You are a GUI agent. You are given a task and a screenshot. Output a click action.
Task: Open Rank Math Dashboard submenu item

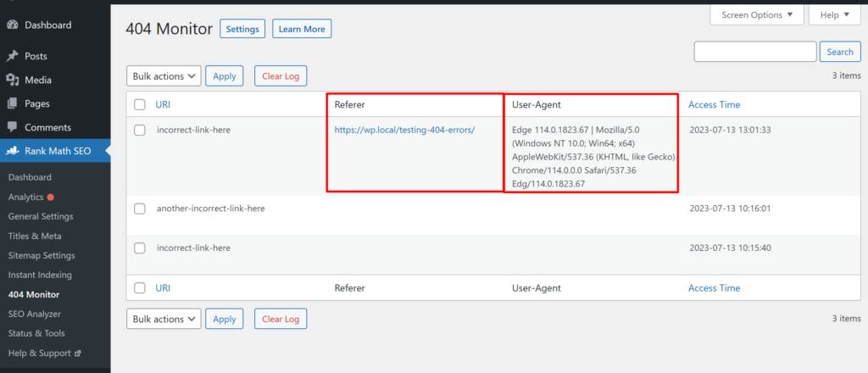click(30, 177)
